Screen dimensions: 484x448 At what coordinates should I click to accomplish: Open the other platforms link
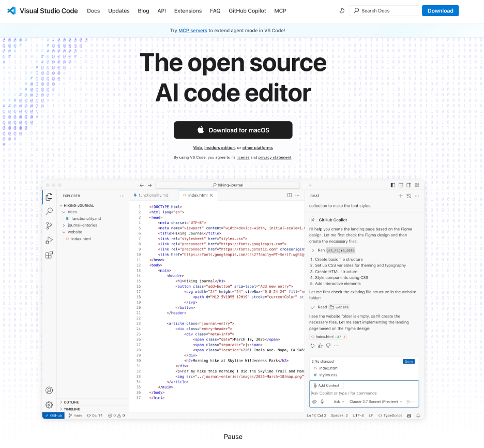[258, 148]
